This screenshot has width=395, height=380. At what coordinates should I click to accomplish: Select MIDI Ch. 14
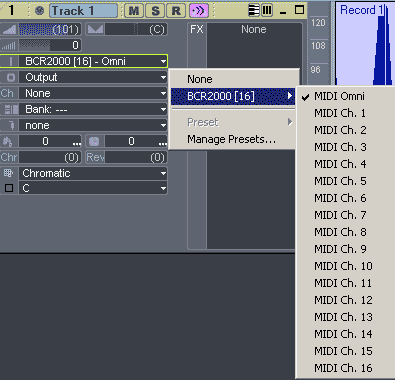pyautogui.click(x=346, y=334)
